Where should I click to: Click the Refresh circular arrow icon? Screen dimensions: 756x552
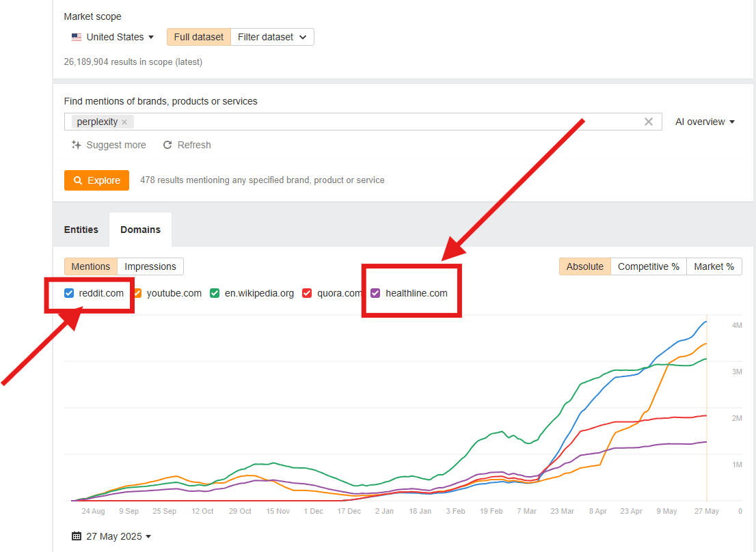[x=167, y=145]
